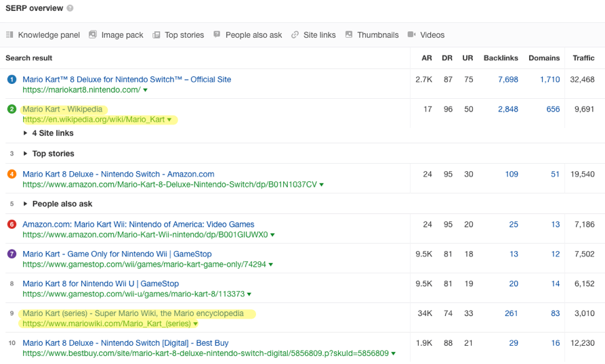605x364 pixels.
Task: Click the Backlinks column header
Action: click(501, 58)
